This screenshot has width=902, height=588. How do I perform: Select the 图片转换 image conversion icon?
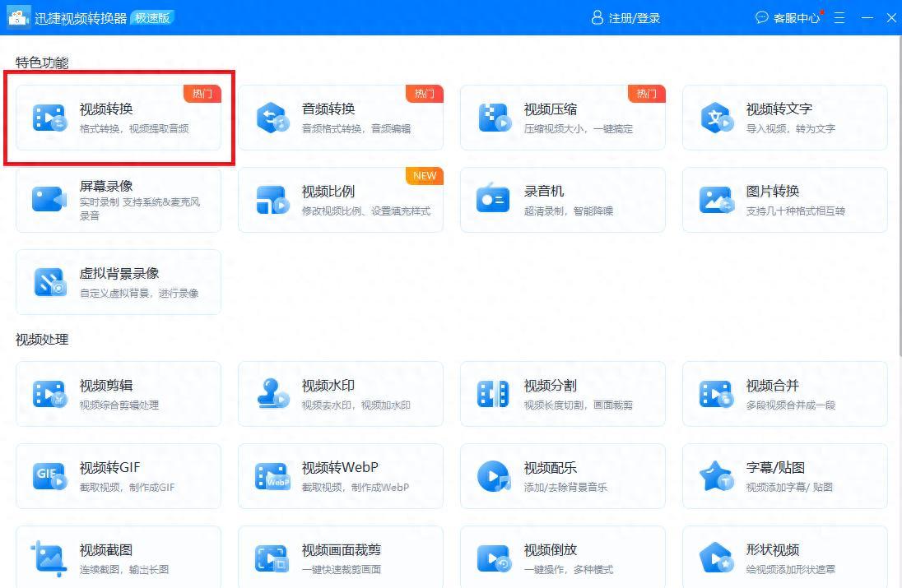[717, 200]
